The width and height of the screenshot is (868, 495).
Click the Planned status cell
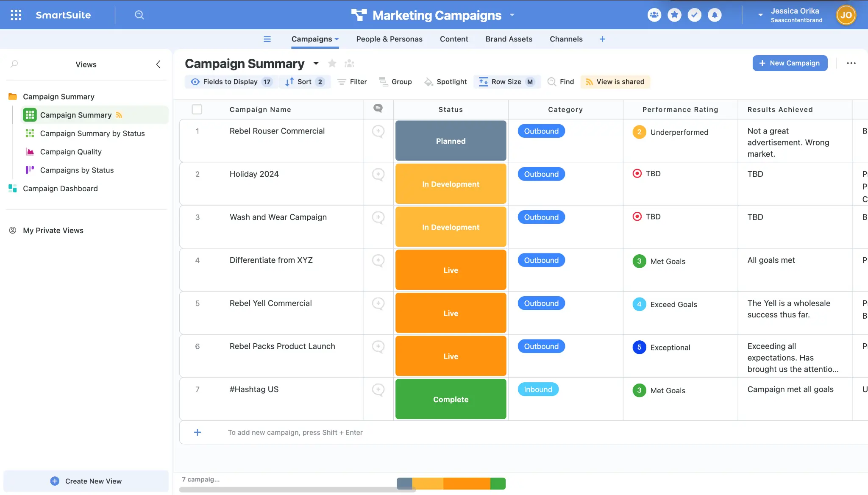(451, 141)
